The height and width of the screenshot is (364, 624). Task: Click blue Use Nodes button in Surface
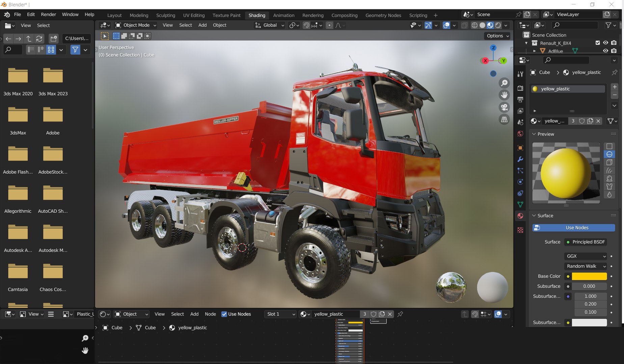(x=573, y=228)
